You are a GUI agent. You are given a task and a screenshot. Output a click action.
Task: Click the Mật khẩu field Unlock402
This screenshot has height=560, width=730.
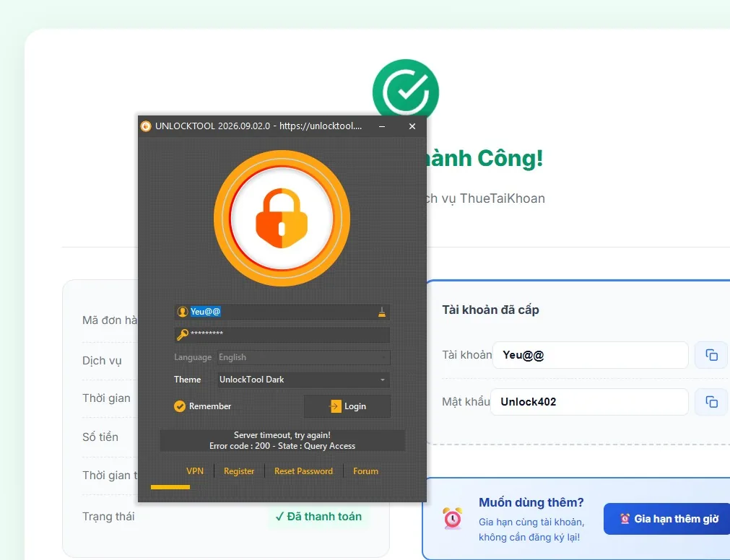[589, 402]
